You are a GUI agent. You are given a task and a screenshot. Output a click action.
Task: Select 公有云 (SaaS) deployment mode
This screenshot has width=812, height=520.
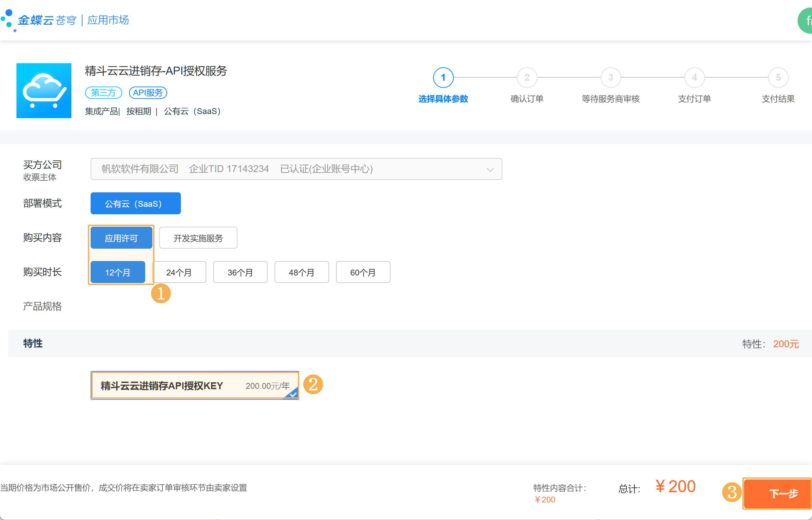click(x=136, y=203)
